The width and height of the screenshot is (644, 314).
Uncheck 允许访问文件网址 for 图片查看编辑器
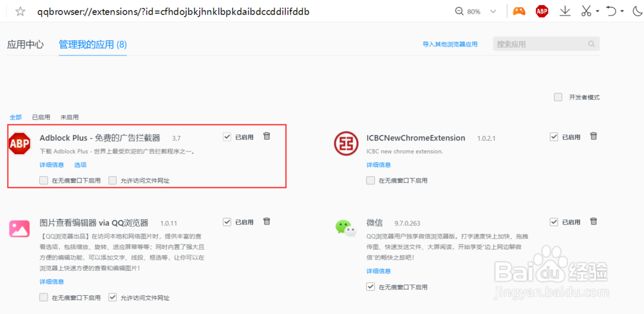click(113, 297)
